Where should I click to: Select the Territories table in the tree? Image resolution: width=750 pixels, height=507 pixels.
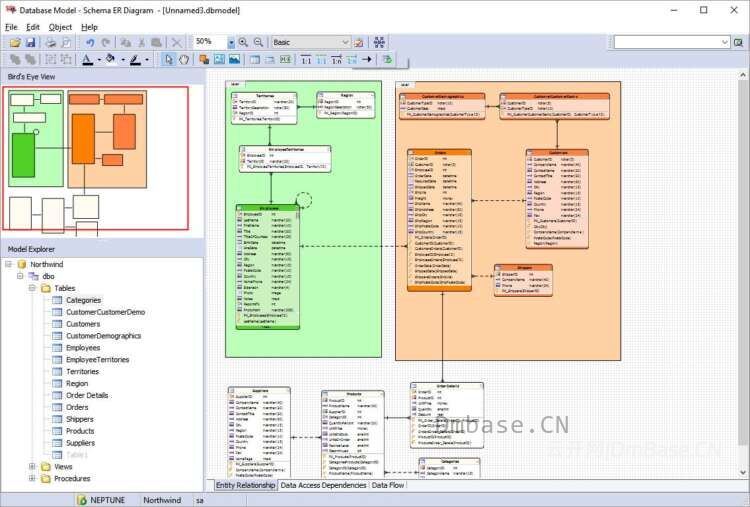pyautogui.click(x=82, y=372)
